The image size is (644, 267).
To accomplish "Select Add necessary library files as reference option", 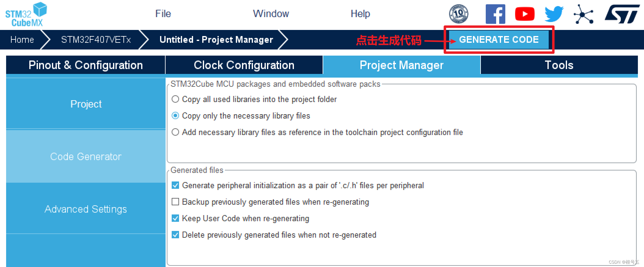I will (x=175, y=132).
